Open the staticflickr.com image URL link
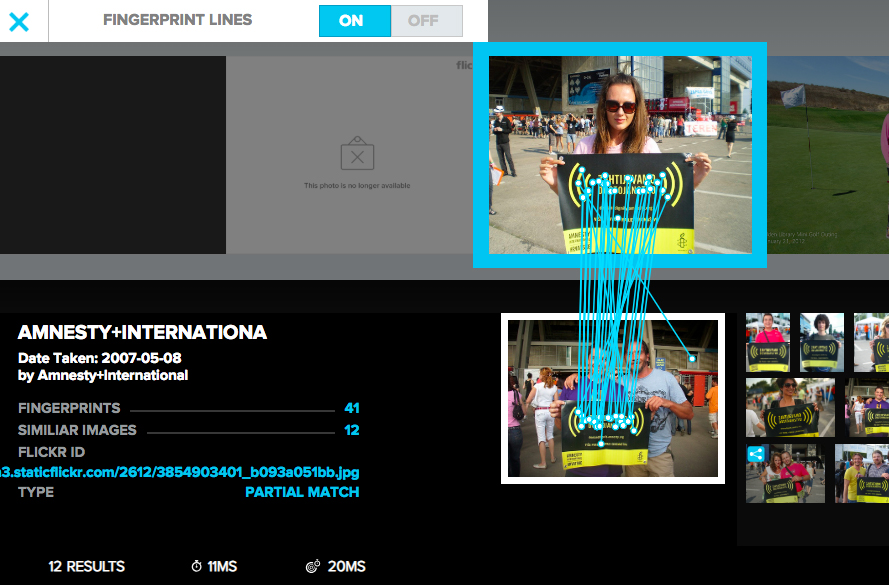This screenshot has width=889, height=585. tap(180, 472)
